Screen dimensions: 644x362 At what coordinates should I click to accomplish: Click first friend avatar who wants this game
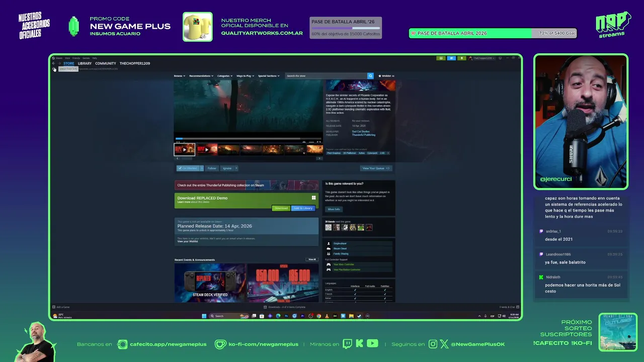point(329,227)
